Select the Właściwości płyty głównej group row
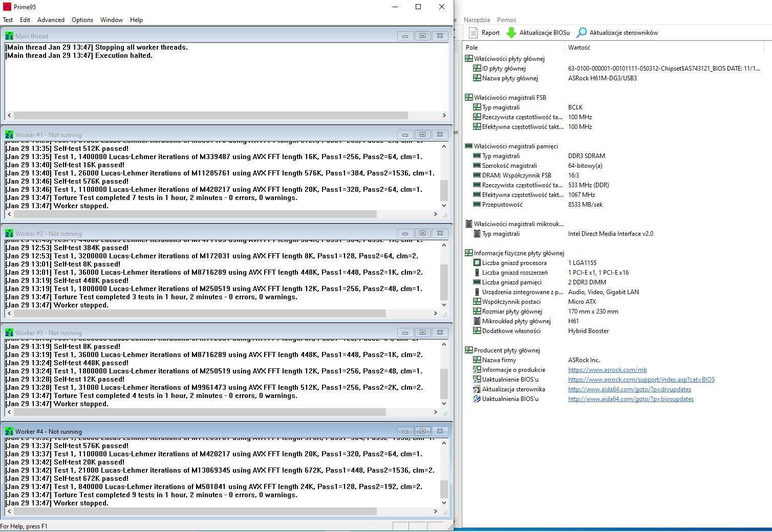Screen dimensions: 772x532 (509, 59)
